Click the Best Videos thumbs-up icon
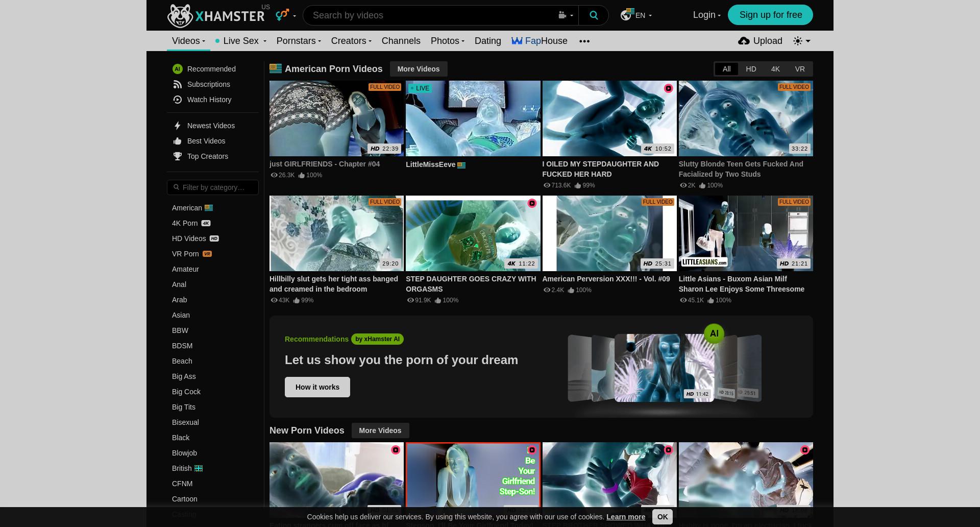Screen dimensions: 980x527 tap(178, 141)
